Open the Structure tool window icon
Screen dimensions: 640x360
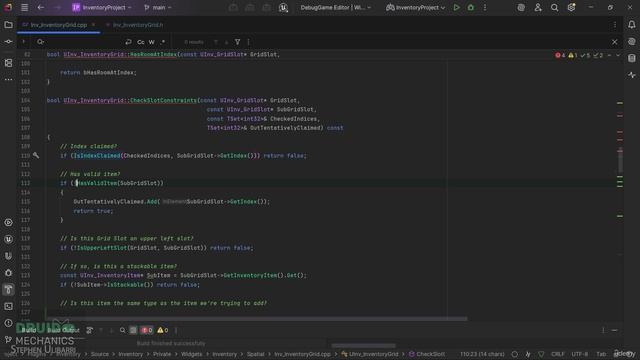[8, 63]
